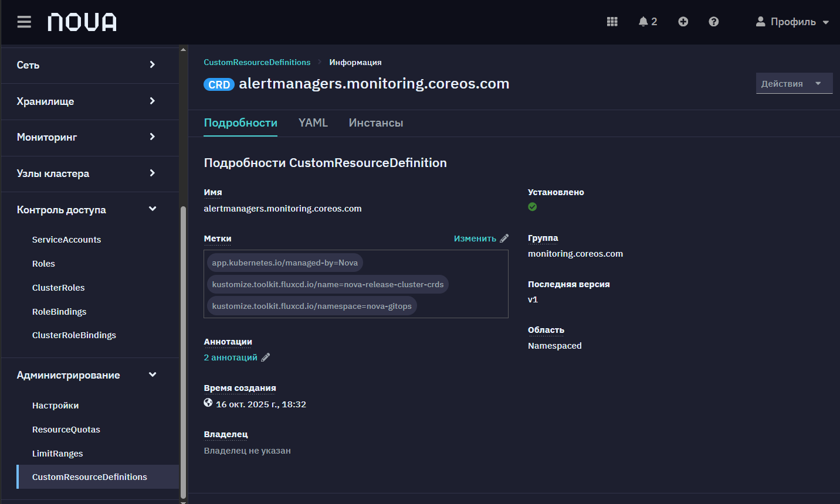Open RoleBindings in the sidebar
The image size is (840, 504).
[59, 312]
